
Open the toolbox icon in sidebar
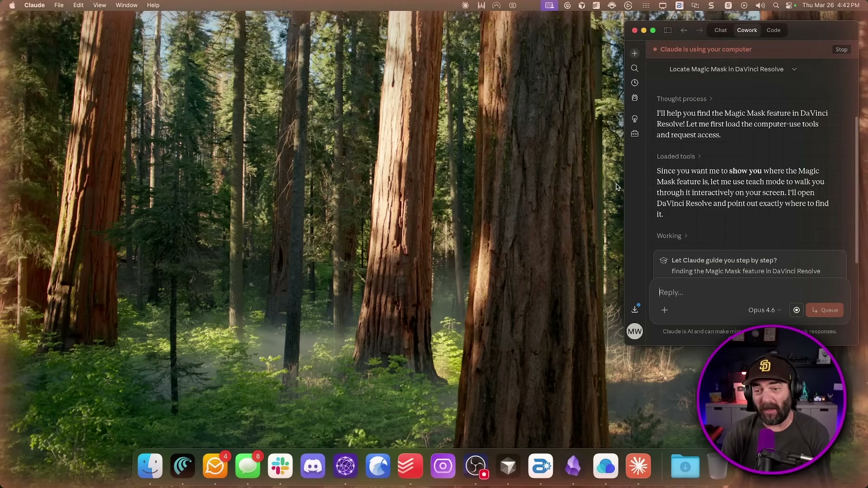[635, 134]
